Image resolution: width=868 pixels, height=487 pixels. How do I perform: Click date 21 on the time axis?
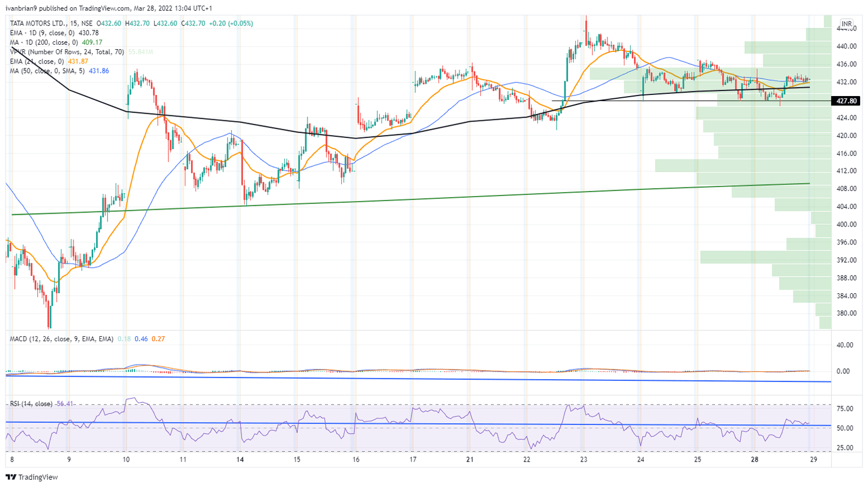coord(470,460)
